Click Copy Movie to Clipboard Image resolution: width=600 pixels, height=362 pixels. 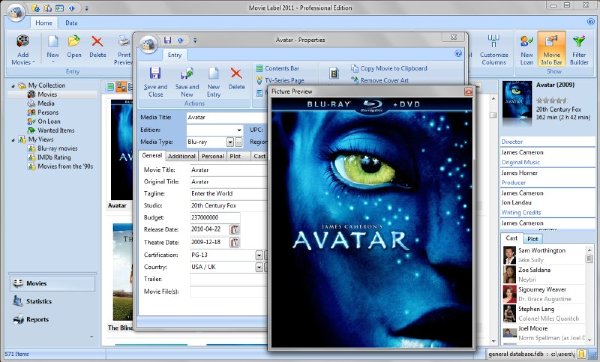pyautogui.click(x=389, y=68)
